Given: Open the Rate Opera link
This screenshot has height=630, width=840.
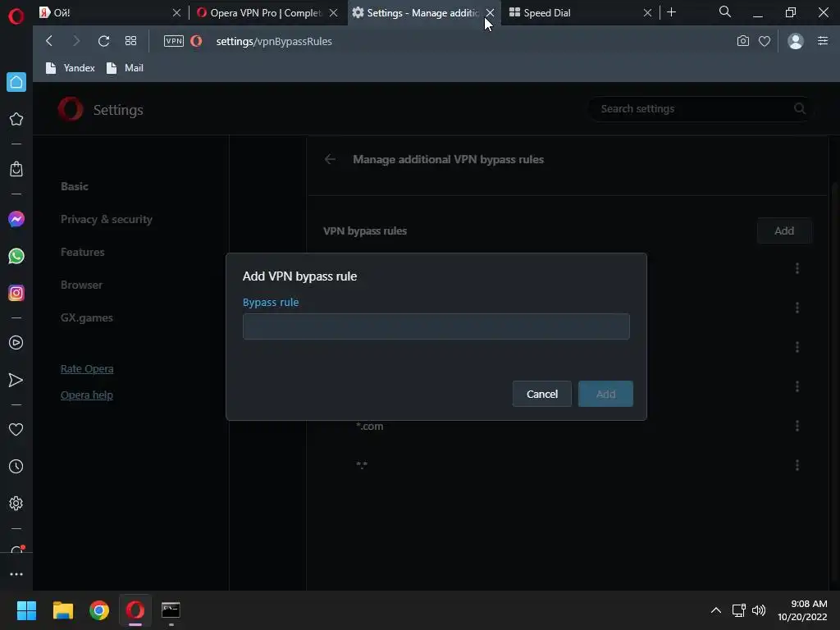Looking at the screenshot, I should (x=87, y=368).
